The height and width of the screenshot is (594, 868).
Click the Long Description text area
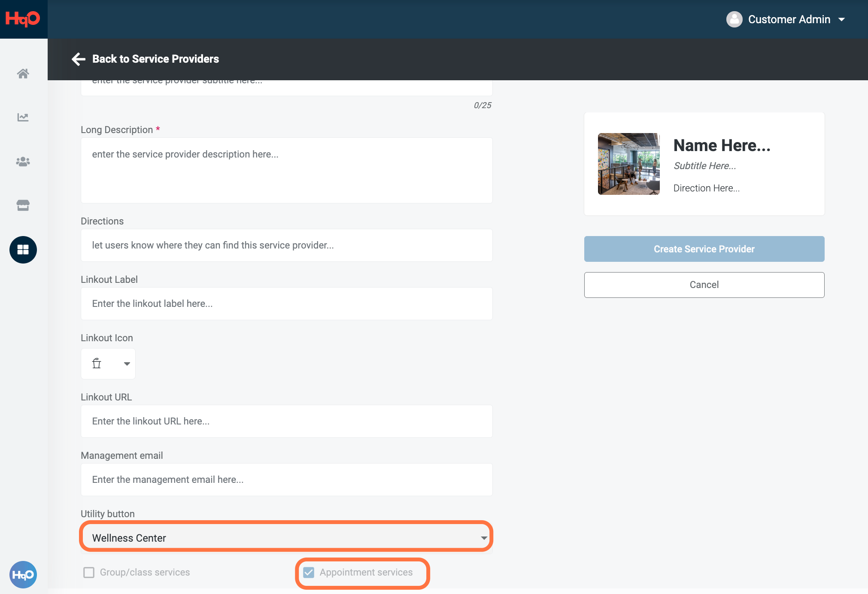point(286,170)
